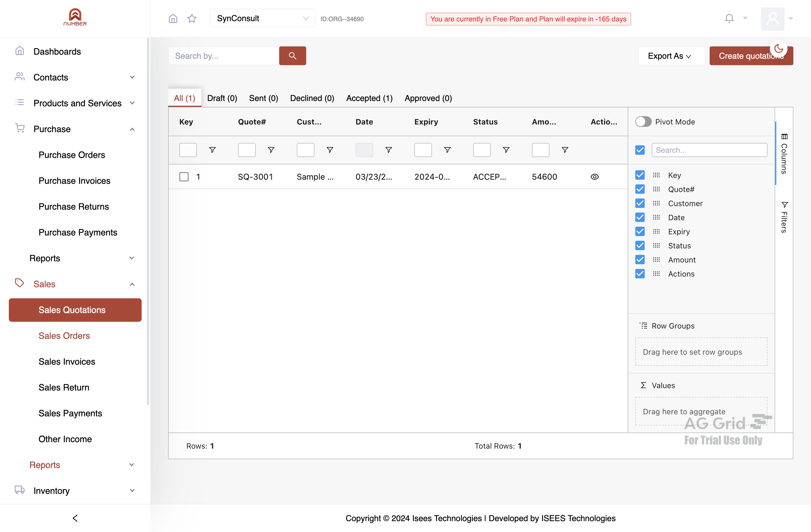The width and height of the screenshot is (811, 532).
Task: Switch to the Declined (0) tab
Action: (x=312, y=98)
